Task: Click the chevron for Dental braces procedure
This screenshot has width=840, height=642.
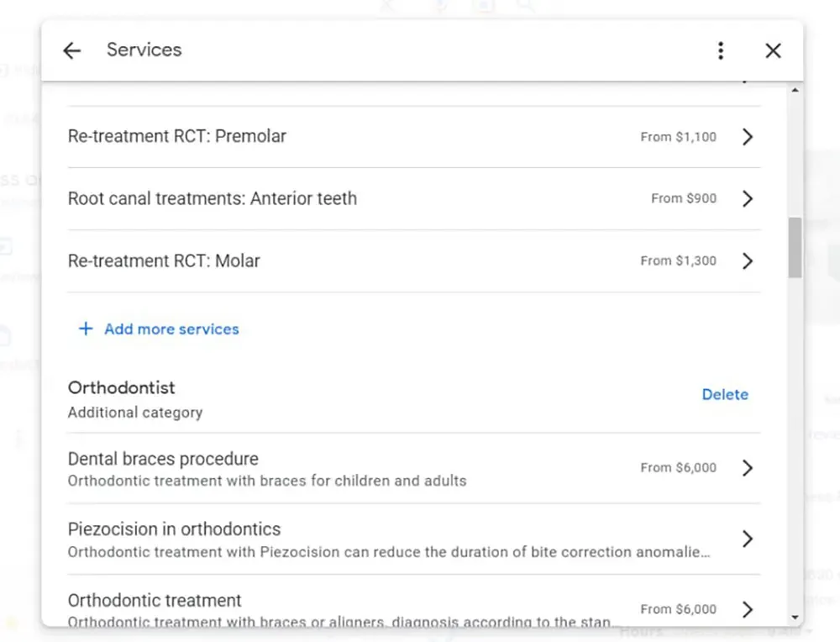Action: point(748,468)
